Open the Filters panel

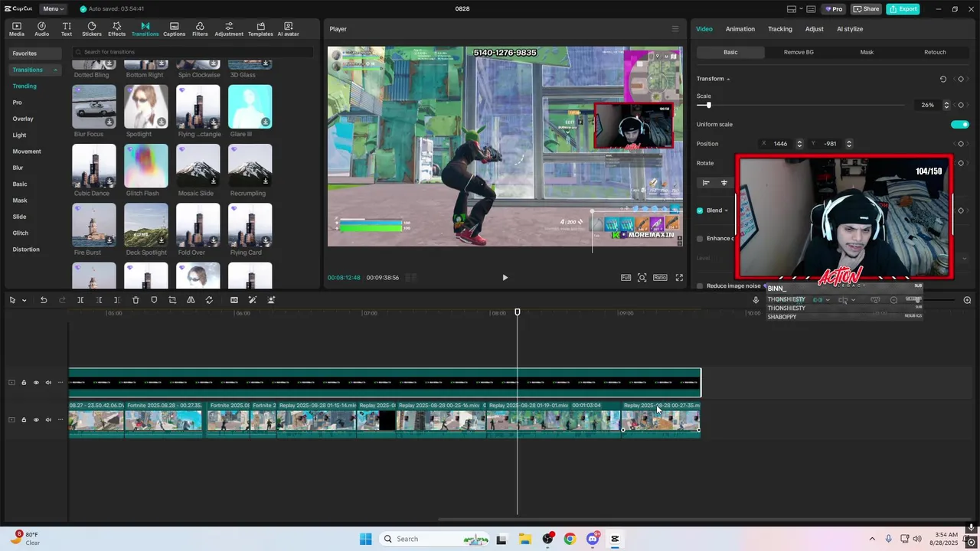click(x=200, y=29)
